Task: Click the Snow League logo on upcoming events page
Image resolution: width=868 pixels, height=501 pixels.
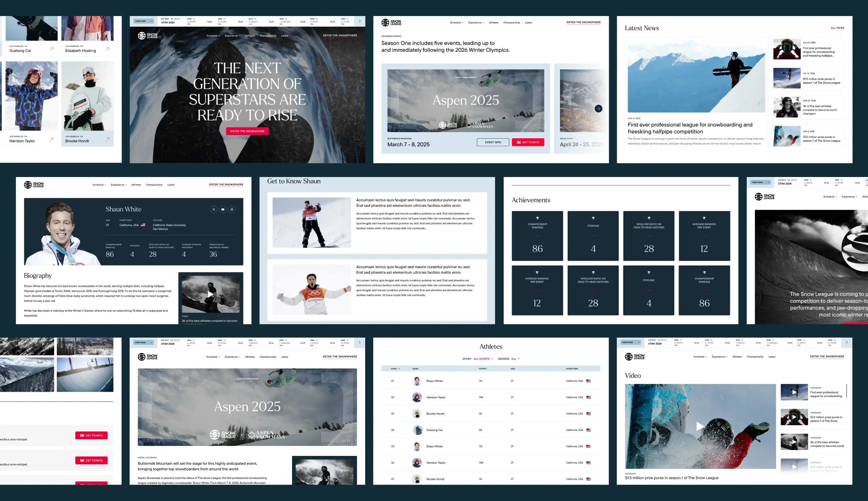Action: pos(391,22)
